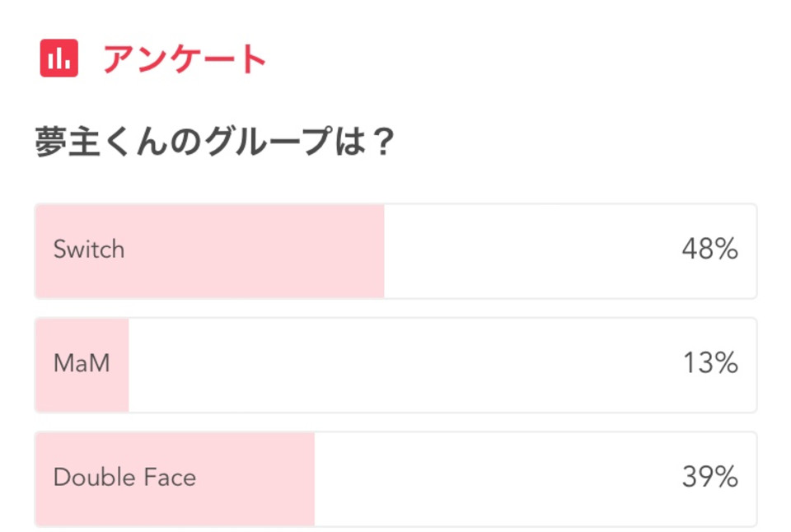Screen dimensions: 791x532
Task: Click the アンケート heading text
Action: (185, 59)
